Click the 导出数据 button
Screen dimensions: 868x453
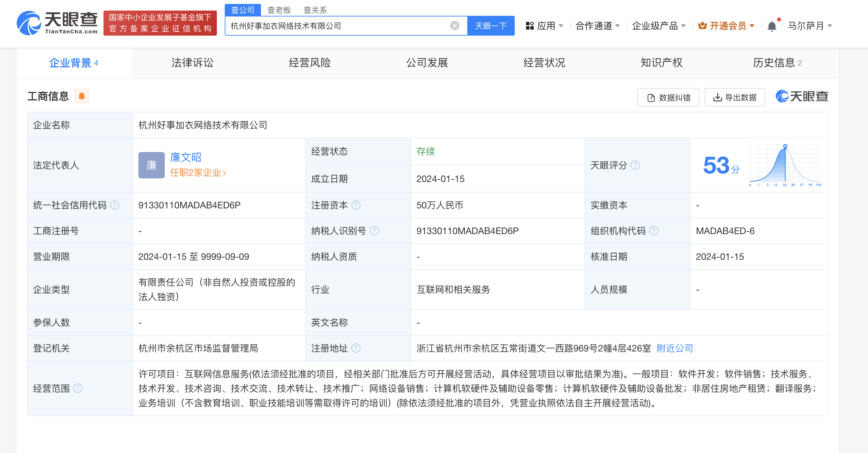(x=735, y=97)
